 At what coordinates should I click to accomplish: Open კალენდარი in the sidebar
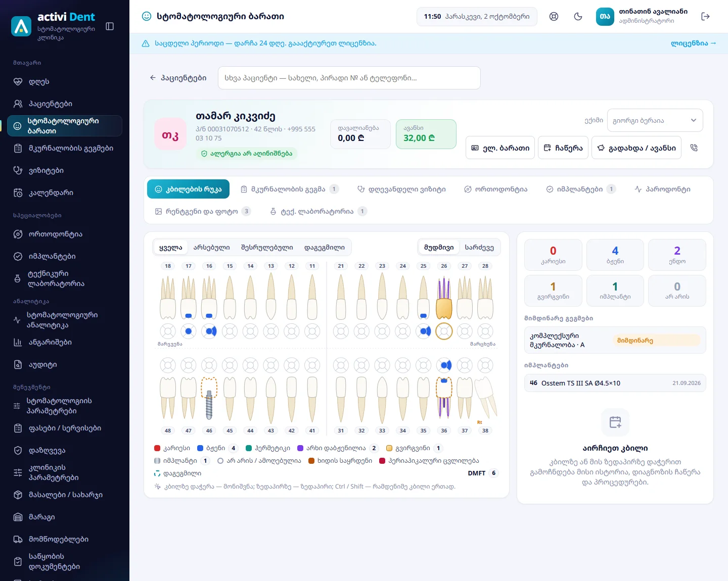(65, 192)
